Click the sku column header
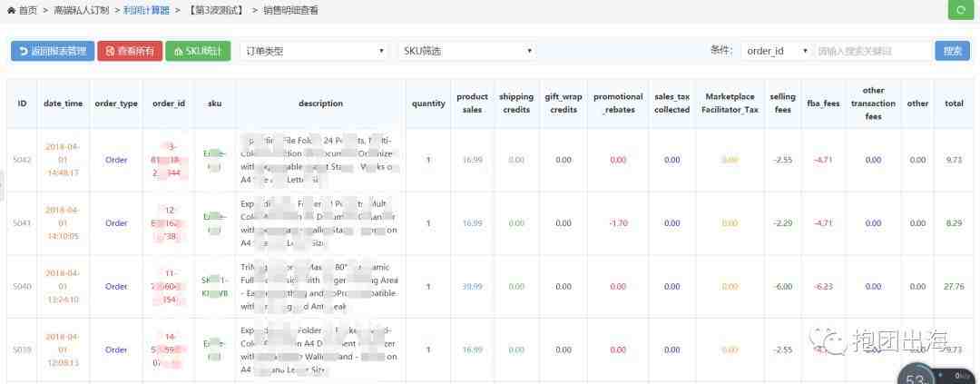The image size is (980, 384). pos(214,103)
